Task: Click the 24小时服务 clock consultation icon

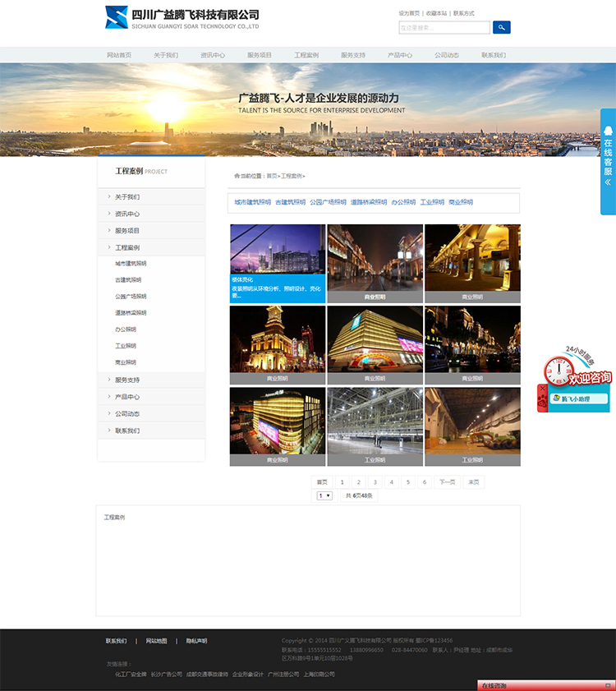Action: [x=560, y=368]
